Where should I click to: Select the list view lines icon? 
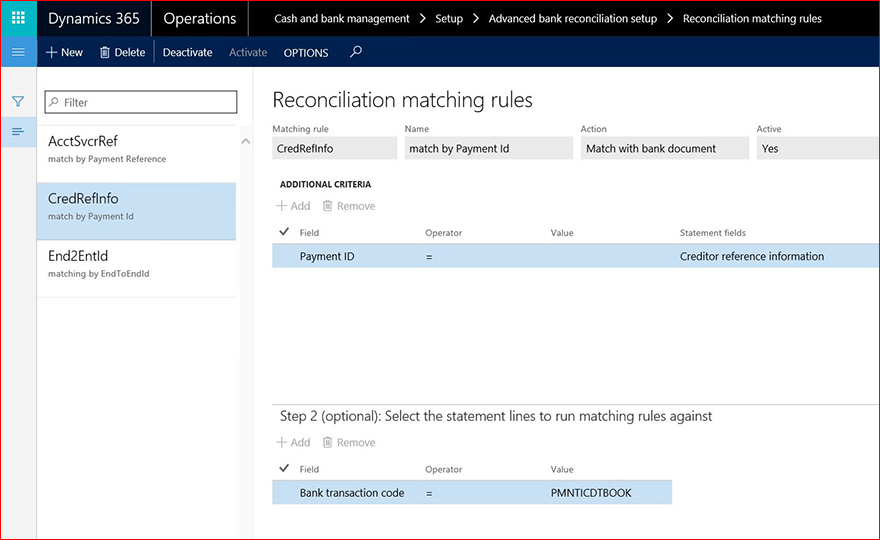pyautogui.click(x=18, y=131)
